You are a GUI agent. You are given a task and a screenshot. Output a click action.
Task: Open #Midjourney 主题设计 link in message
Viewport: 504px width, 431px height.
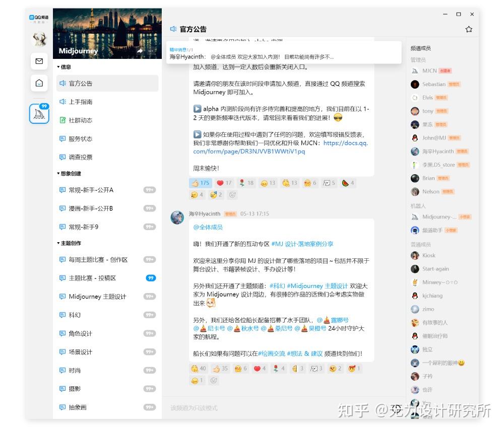point(317,286)
